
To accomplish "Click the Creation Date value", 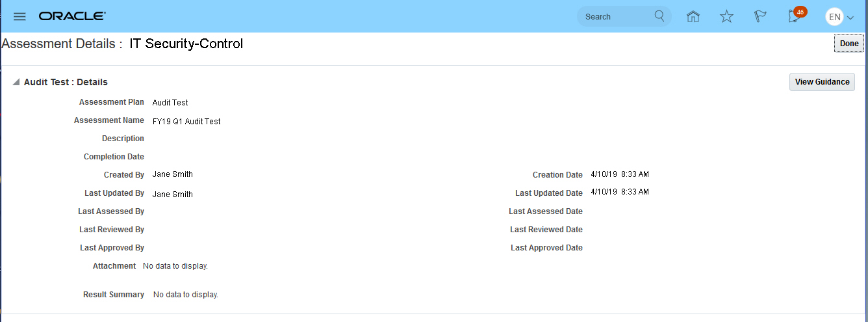I will click(x=620, y=174).
